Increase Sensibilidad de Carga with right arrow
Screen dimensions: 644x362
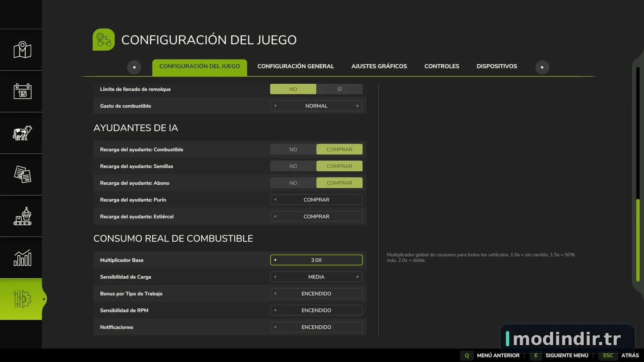pos(357,277)
